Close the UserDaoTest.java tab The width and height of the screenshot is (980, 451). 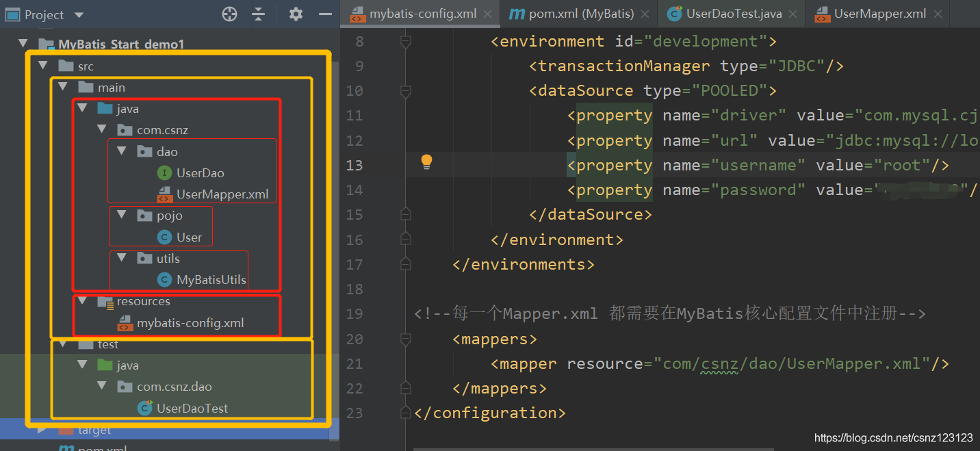pyautogui.click(x=792, y=14)
